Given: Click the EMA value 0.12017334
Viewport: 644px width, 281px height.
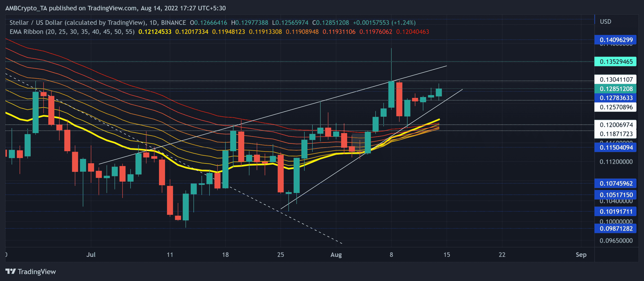Looking at the screenshot, I should [192, 32].
